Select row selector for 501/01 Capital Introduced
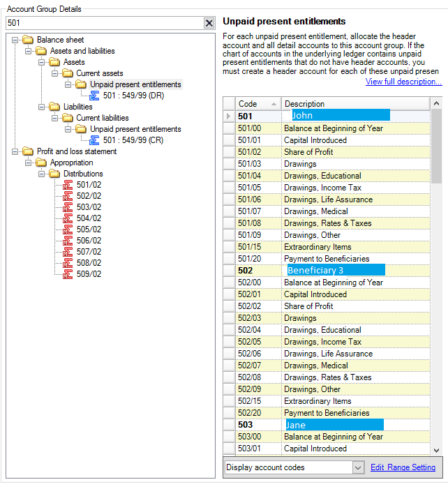 point(229,140)
